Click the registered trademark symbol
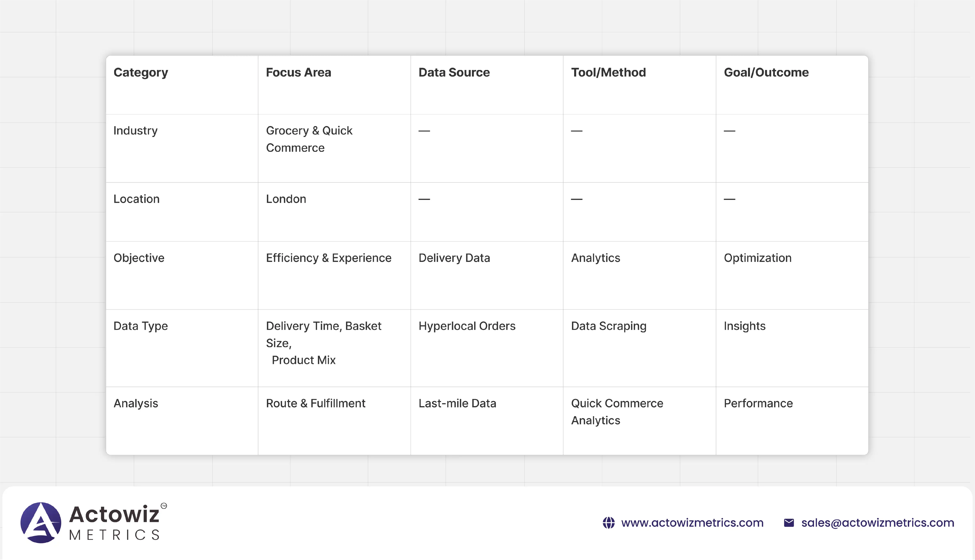 (x=164, y=506)
